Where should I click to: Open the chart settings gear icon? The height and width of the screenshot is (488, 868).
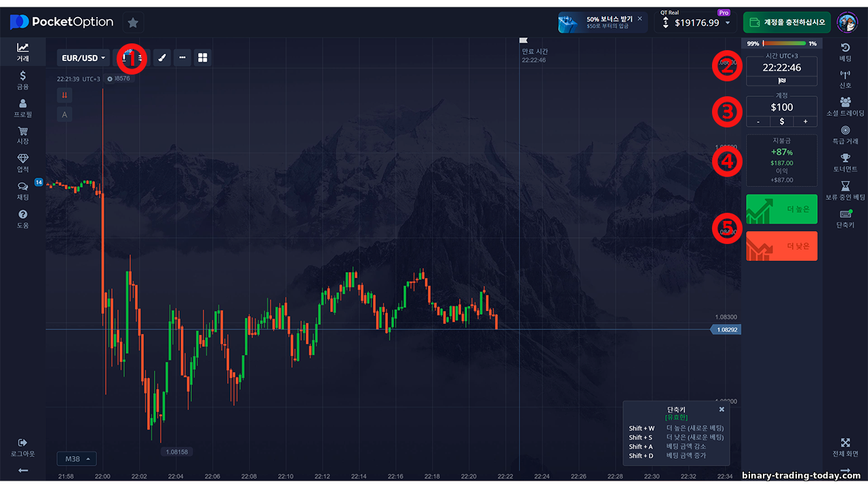[x=110, y=79]
